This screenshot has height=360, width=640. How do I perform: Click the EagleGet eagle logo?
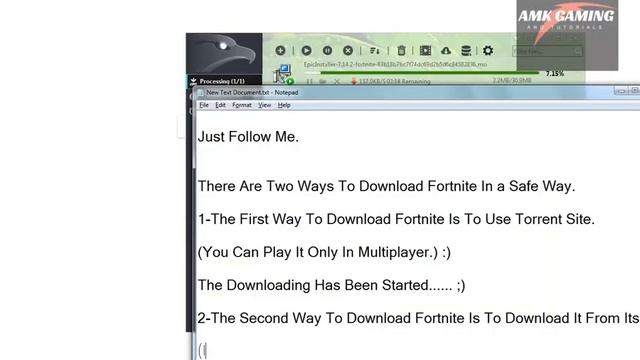point(224,54)
